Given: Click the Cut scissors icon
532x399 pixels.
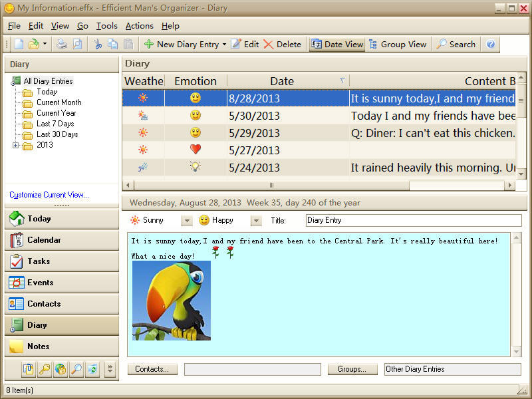Looking at the screenshot, I should coord(98,44).
